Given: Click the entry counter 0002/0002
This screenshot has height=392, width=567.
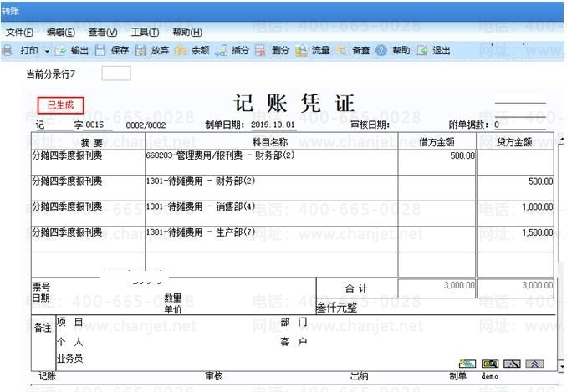Looking at the screenshot, I should click(146, 125).
